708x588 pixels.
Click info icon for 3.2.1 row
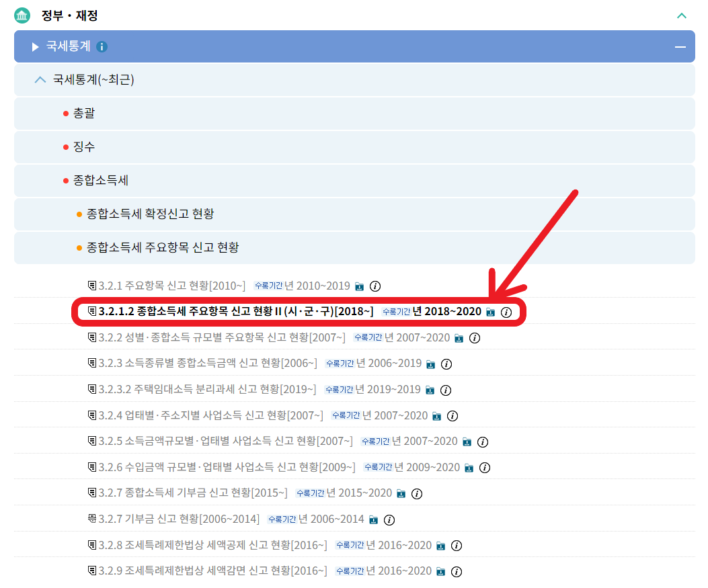coord(375,286)
